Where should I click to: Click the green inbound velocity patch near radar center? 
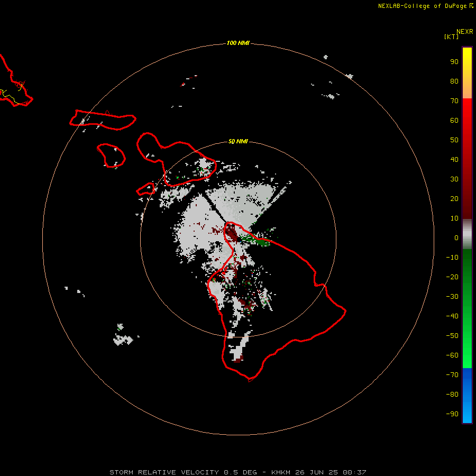256,240
